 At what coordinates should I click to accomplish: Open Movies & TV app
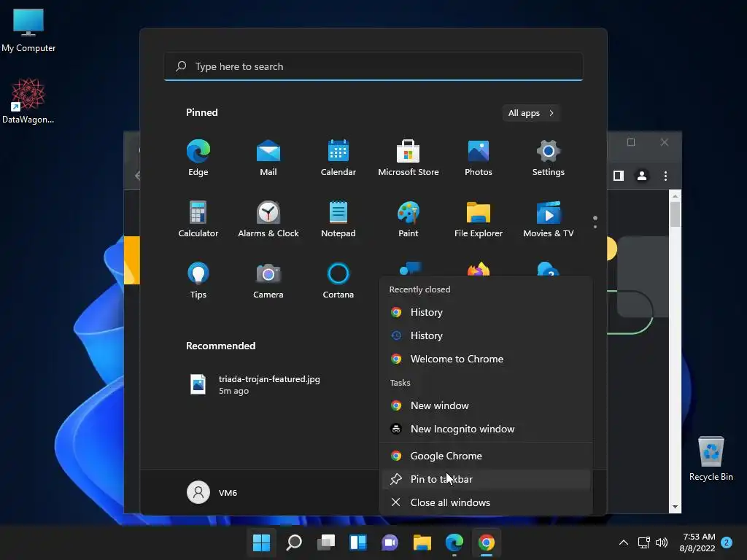click(x=549, y=219)
